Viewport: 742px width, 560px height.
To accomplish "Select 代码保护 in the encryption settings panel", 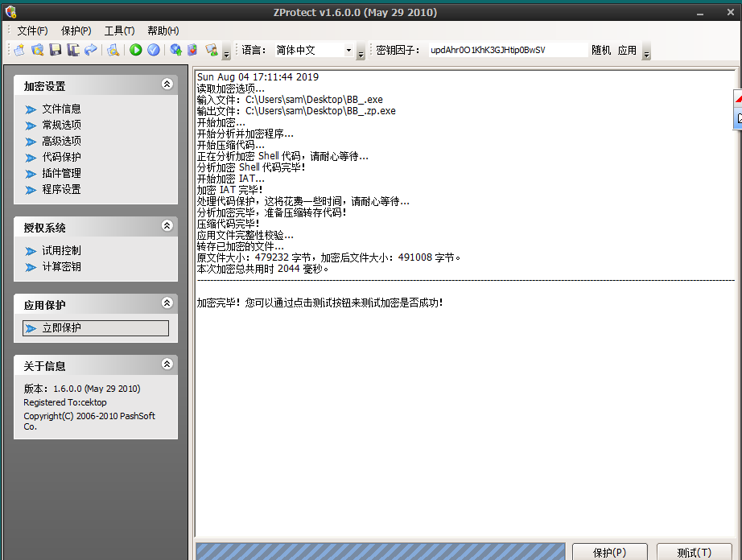I will point(61,158).
